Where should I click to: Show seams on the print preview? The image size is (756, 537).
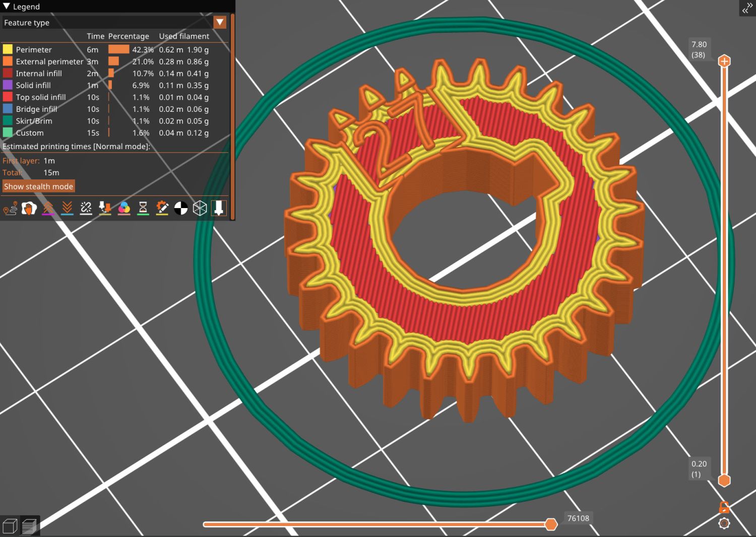(86, 208)
